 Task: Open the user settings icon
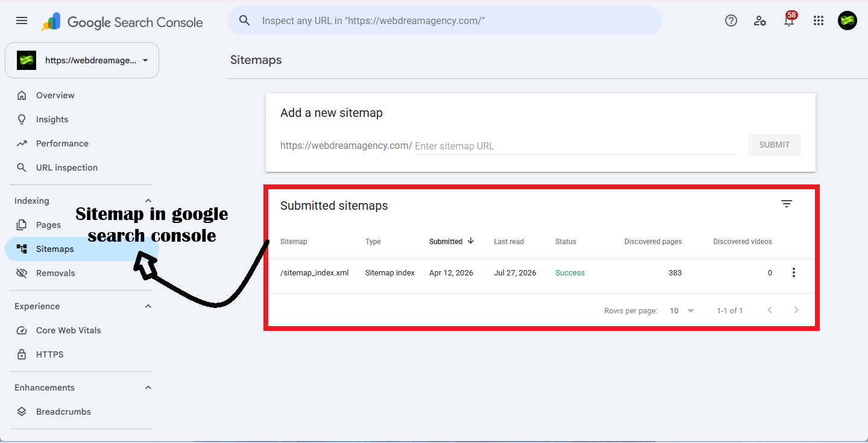[x=760, y=20]
